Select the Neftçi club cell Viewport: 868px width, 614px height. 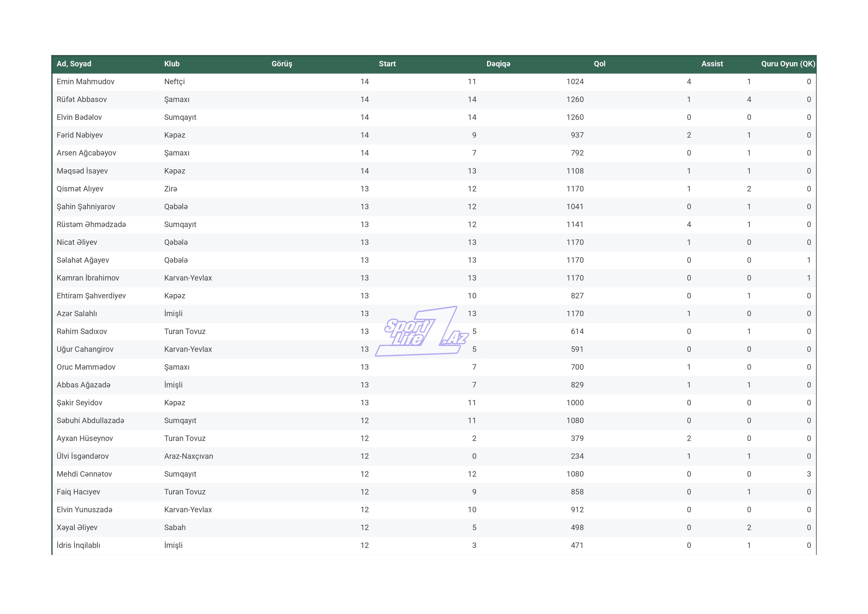tap(174, 82)
